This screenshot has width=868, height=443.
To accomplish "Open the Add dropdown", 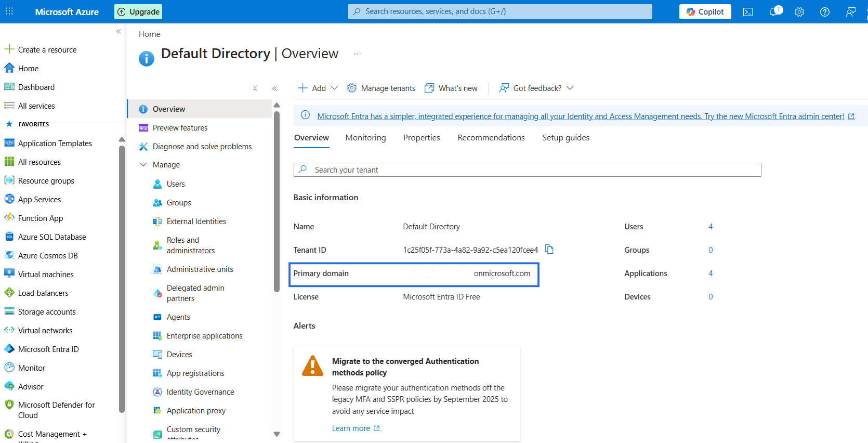I will click(x=318, y=88).
